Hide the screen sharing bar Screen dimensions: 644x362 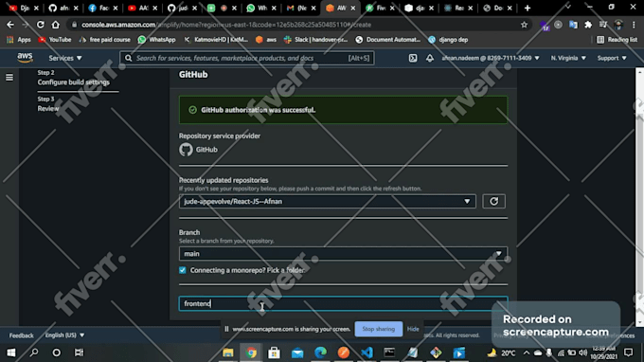pyautogui.click(x=413, y=329)
